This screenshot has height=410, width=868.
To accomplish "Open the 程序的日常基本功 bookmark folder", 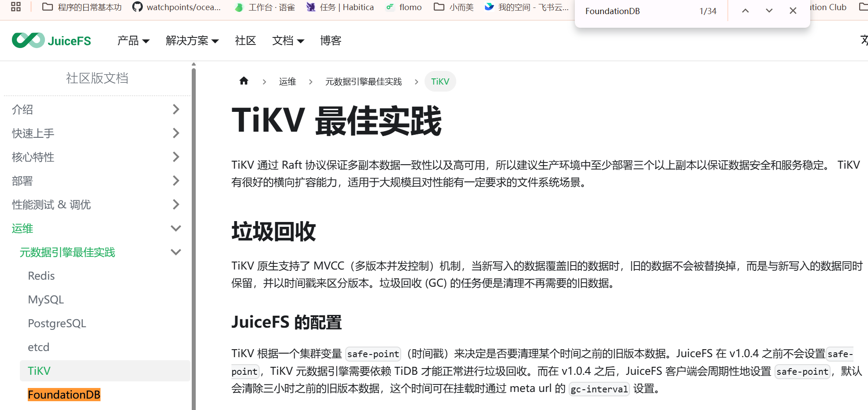I will point(82,7).
